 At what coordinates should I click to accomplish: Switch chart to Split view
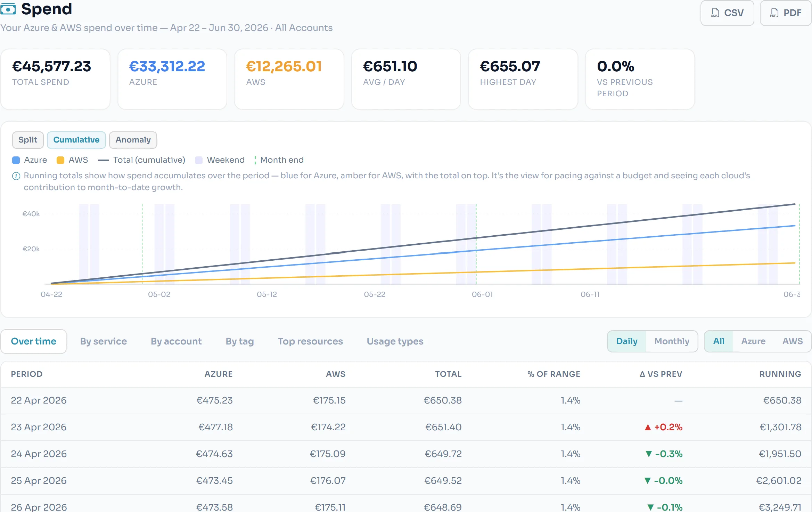point(28,140)
